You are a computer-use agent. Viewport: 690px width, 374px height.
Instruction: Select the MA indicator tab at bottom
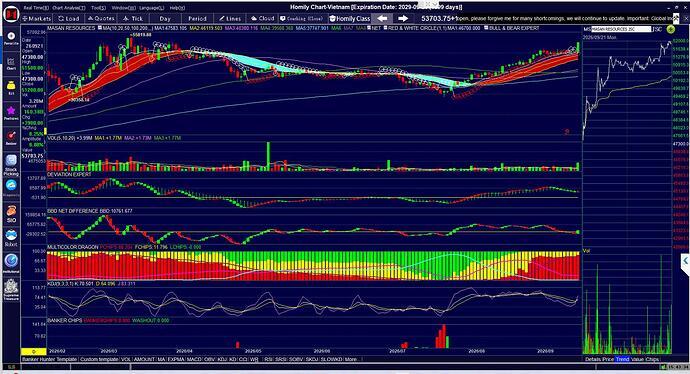161,359
